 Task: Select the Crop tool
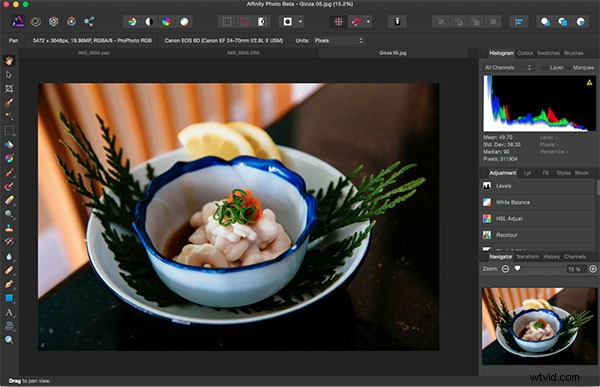(x=9, y=88)
